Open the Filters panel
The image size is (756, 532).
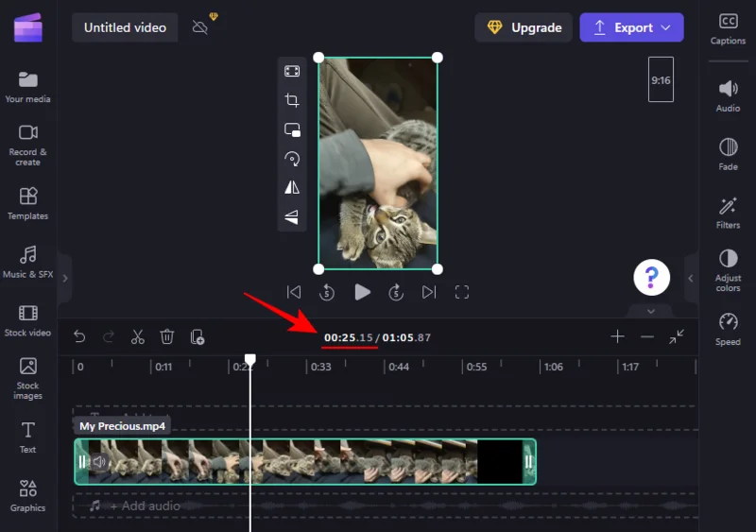tap(728, 214)
